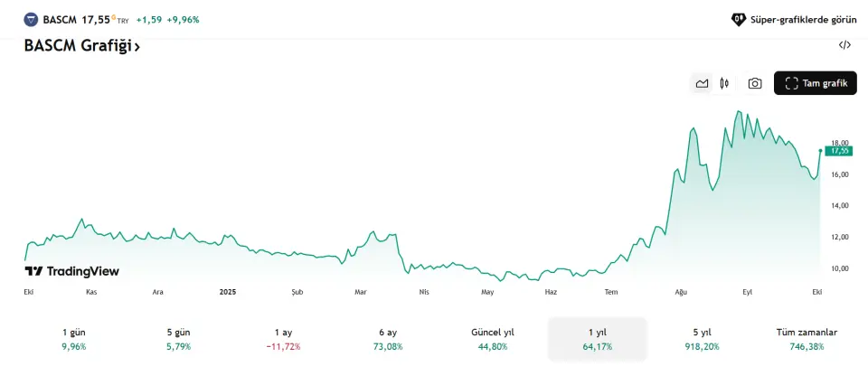The image size is (868, 366).
Task: Choose the 5 yıl range
Action: click(x=702, y=339)
